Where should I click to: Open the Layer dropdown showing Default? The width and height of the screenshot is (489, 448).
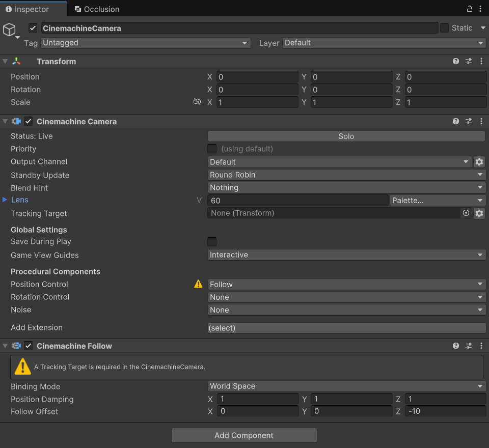point(384,43)
